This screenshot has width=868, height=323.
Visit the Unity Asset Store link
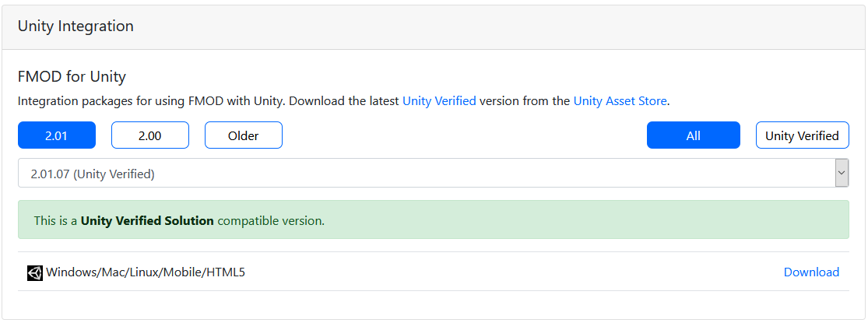click(620, 101)
